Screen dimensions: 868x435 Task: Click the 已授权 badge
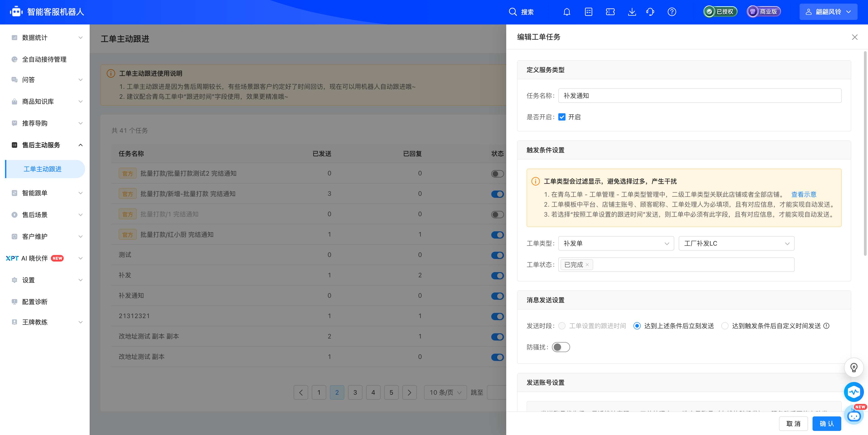[x=720, y=12]
